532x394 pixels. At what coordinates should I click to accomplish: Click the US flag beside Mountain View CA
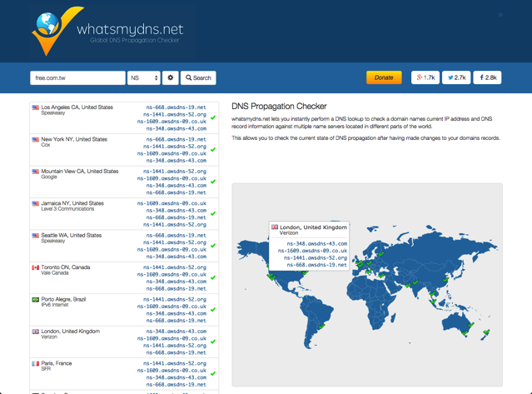click(x=35, y=172)
